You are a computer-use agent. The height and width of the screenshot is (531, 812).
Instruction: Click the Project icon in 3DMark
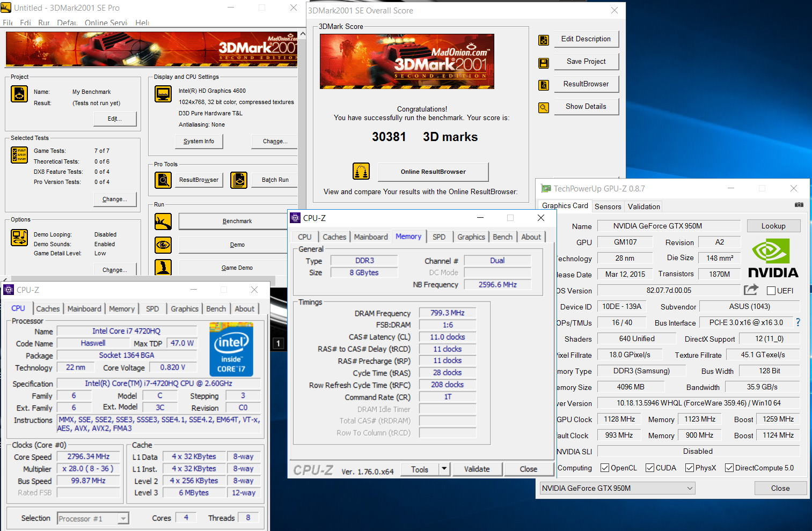coord(19,93)
